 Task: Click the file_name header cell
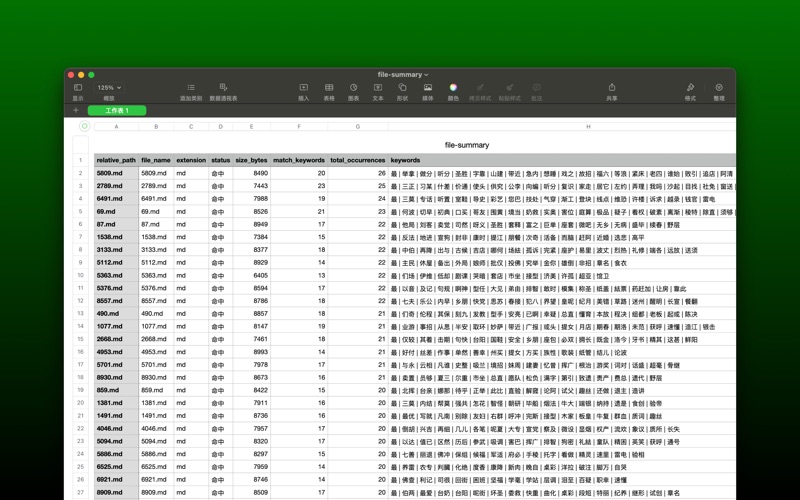pyautogui.click(x=156, y=160)
